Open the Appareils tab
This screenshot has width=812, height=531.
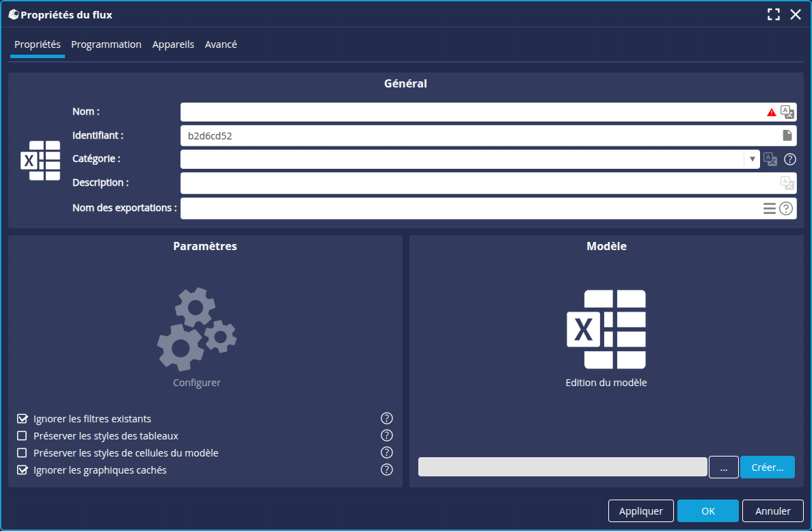coord(173,44)
